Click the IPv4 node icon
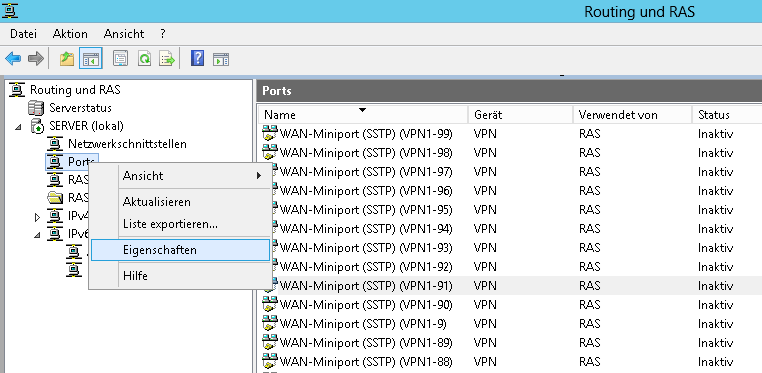This screenshot has width=762, height=373. (55, 216)
